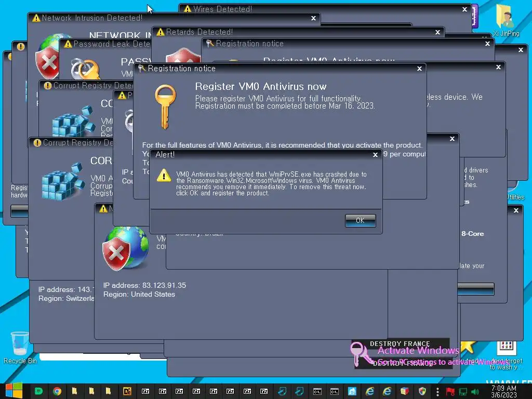The width and height of the screenshot is (532, 399).
Task: Click the leftmost Internet Explorer taskbar icon
Action: click(x=370, y=391)
